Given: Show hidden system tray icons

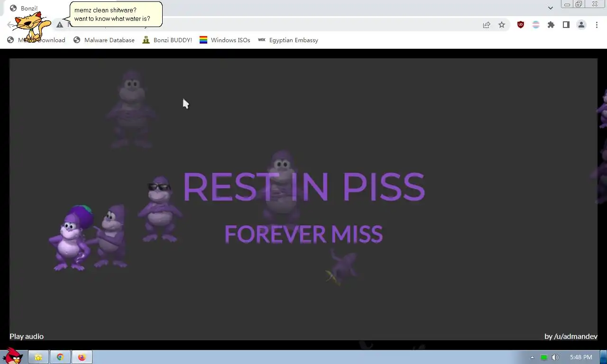Looking at the screenshot, I should tap(532, 357).
